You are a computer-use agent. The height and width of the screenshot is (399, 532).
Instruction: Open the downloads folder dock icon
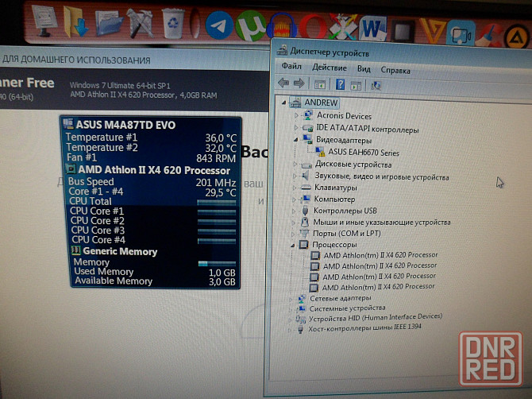(76, 21)
